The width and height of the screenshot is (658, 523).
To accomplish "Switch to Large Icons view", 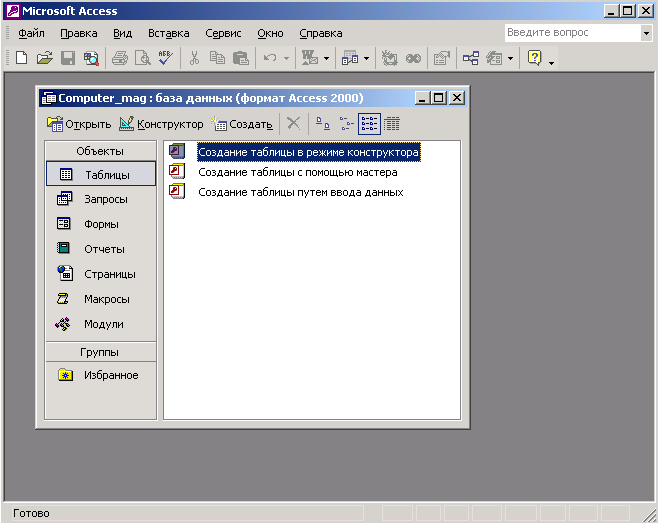I will click(x=323, y=123).
